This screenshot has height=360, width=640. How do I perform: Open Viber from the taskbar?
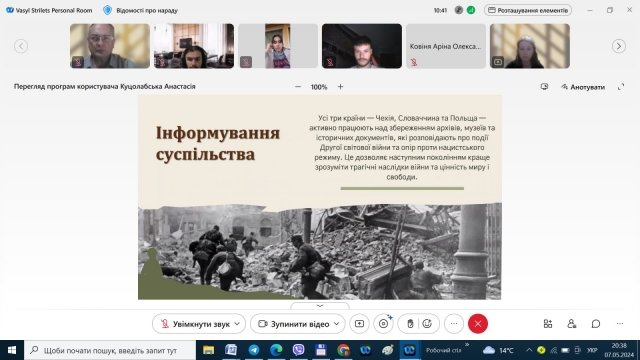tap(298, 350)
